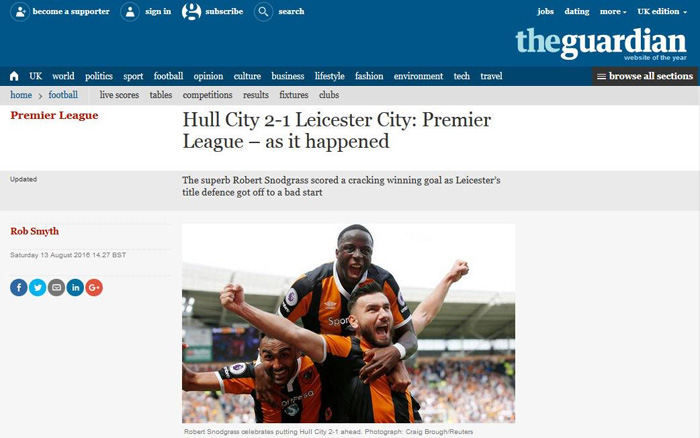
Task: Expand browse all sections menu
Action: (x=645, y=76)
